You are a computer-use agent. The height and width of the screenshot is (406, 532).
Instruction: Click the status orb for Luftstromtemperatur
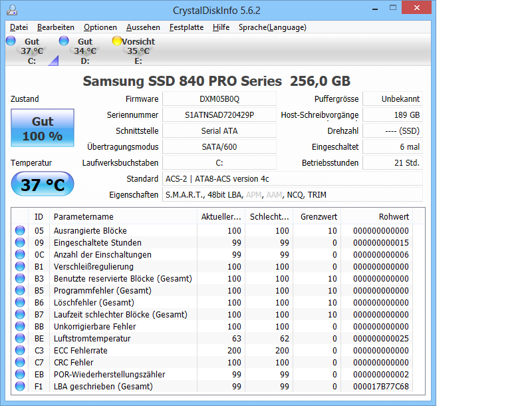click(20, 337)
